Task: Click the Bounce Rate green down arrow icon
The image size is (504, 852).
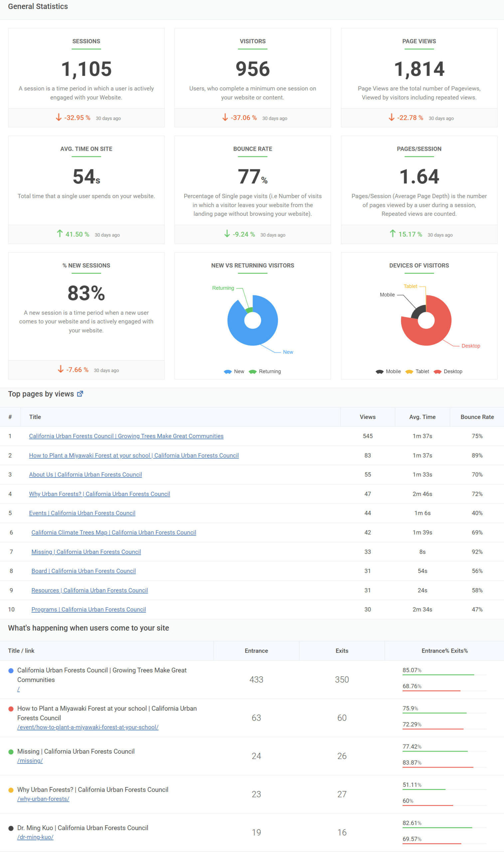Action: [x=227, y=233]
